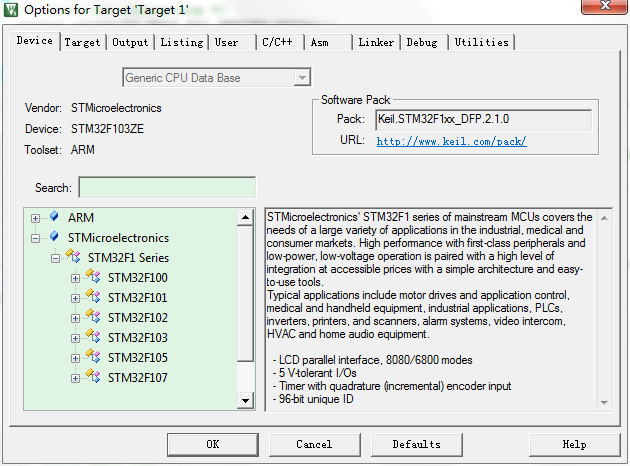Expand the STM32F103 subfamily

pyautogui.click(x=75, y=338)
